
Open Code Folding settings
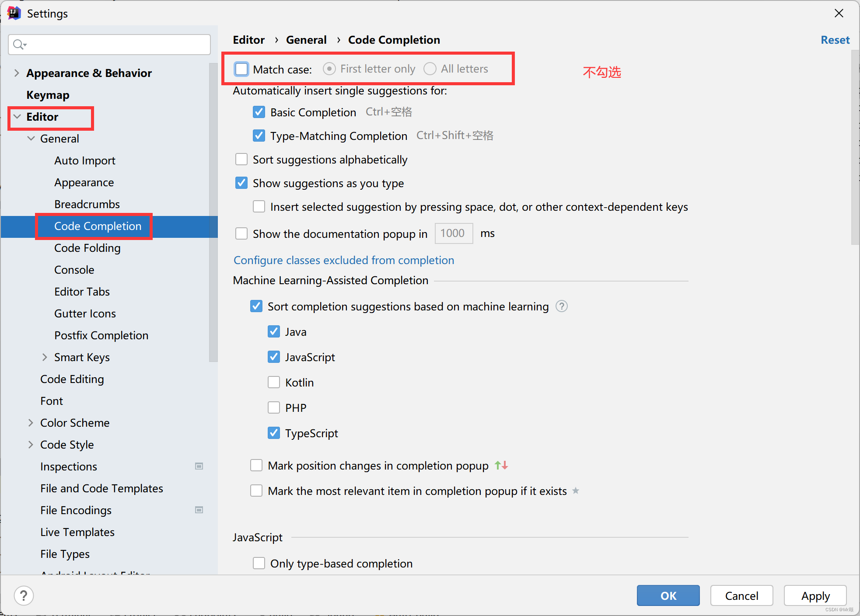point(87,248)
